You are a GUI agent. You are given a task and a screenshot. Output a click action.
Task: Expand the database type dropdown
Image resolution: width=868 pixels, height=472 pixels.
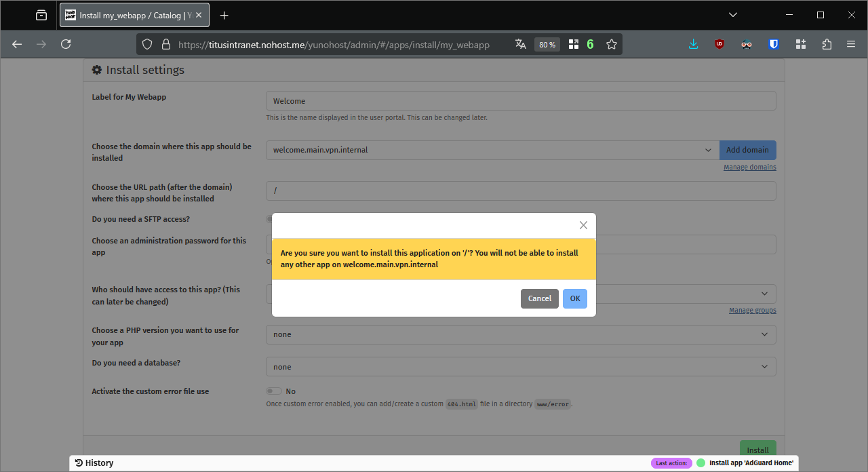pyautogui.click(x=520, y=367)
